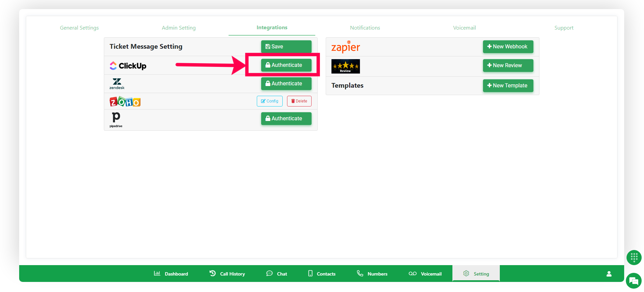Open Numbers in bottom navigation
Viewport: 644px width, 292px height.
tap(372, 274)
